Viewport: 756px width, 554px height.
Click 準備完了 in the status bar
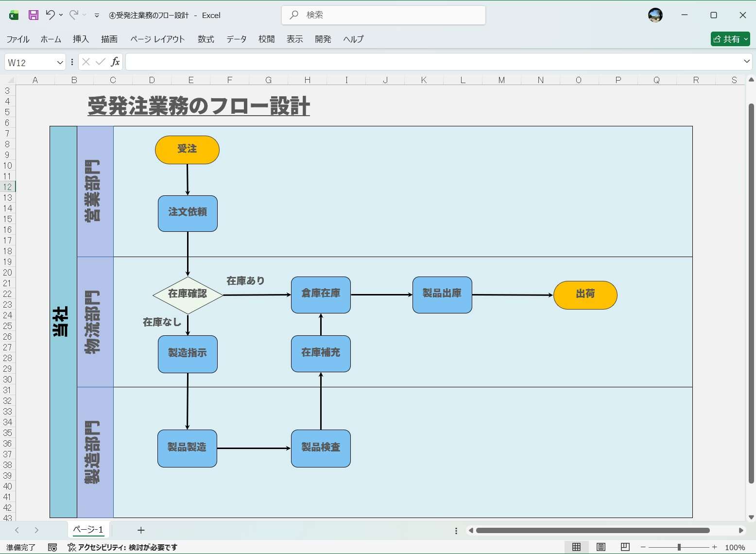click(x=21, y=547)
